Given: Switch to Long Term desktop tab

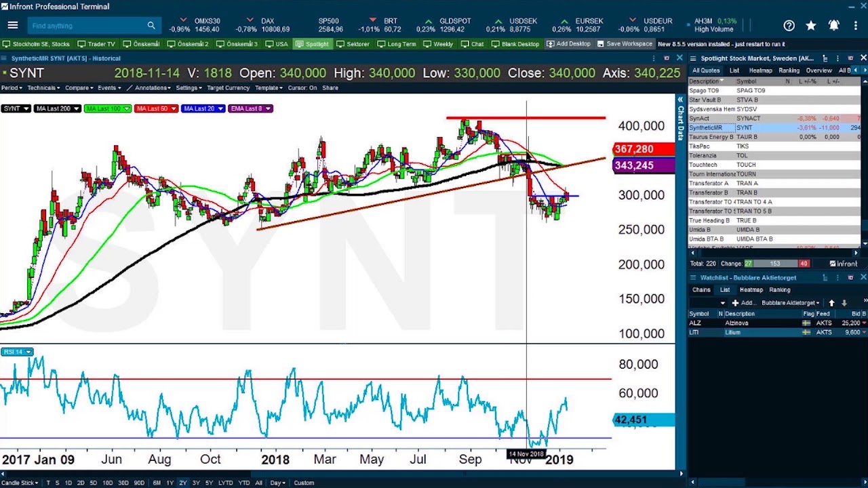Looking at the screenshot, I should pos(397,44).
